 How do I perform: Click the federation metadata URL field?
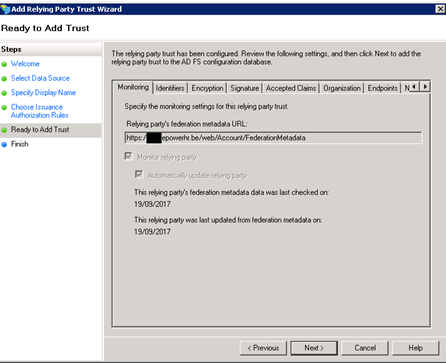point(273,138)
